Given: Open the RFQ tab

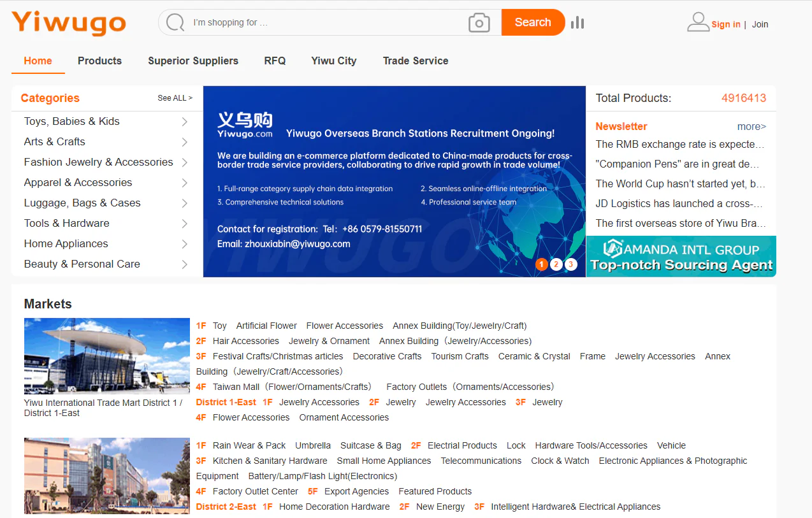Looking at the screenshot, I should click(275, 61).
